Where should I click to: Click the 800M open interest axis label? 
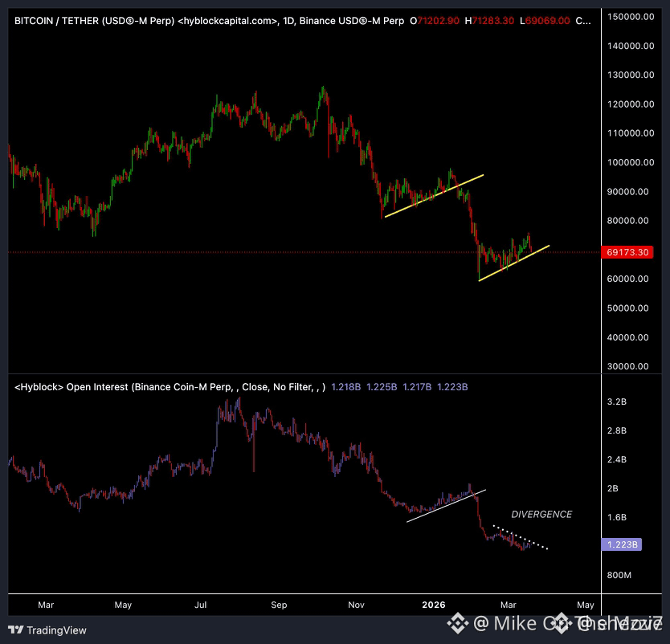pyautogui.click(x=619, y=575)
